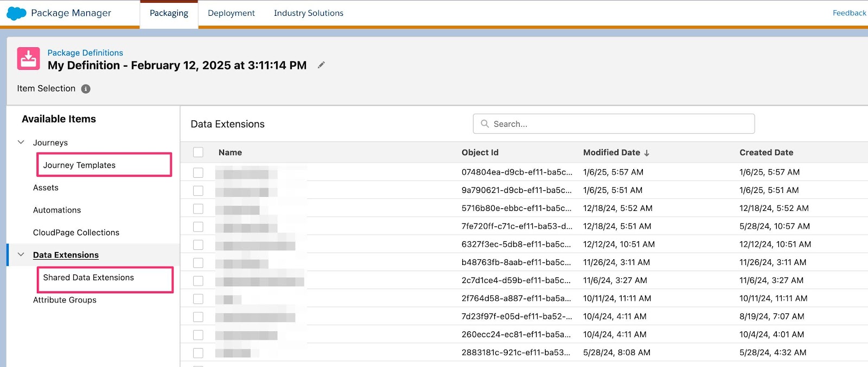
Task: Select Automations in Available Items
Action: 57,210
